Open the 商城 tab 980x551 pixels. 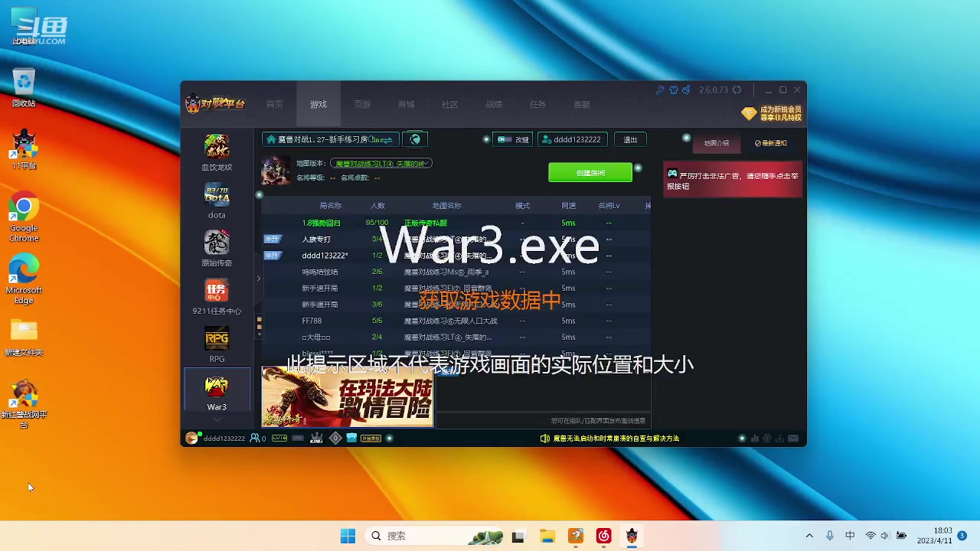(x=406, y=105)
